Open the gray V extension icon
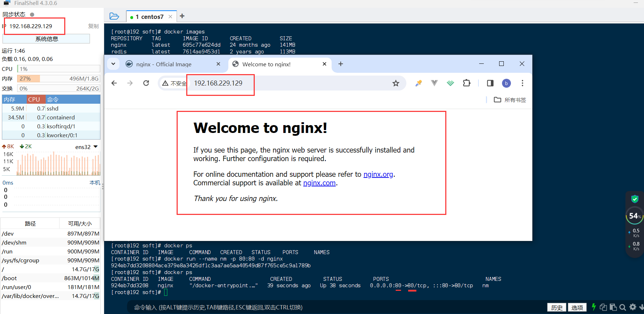 (x=434, y=83)
